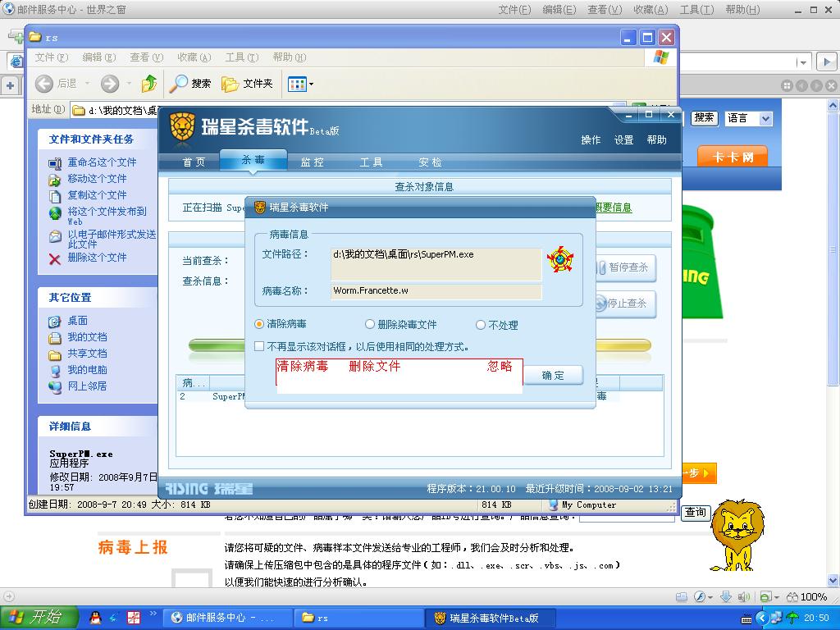The image size is (840, 630).
Task: Switch to rs folder taskbar button
Action: 359,618
